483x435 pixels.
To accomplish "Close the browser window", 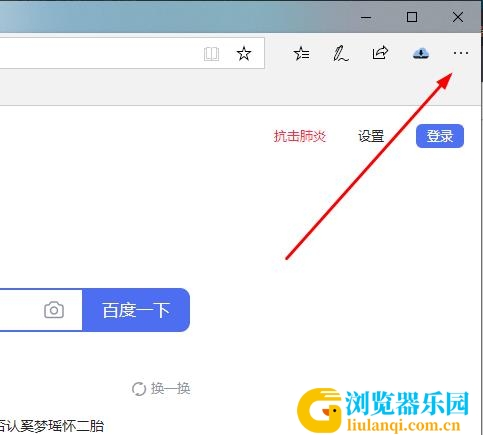I will (458, 17).
